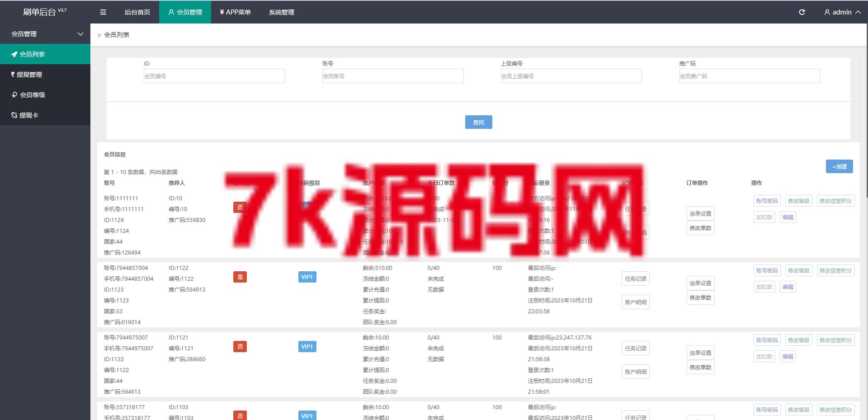Image resolution: width=868 pixels, height=420 pixels.
Task: Toggle the red 否 badge for account 357318177
Action: tap(240, 415)
